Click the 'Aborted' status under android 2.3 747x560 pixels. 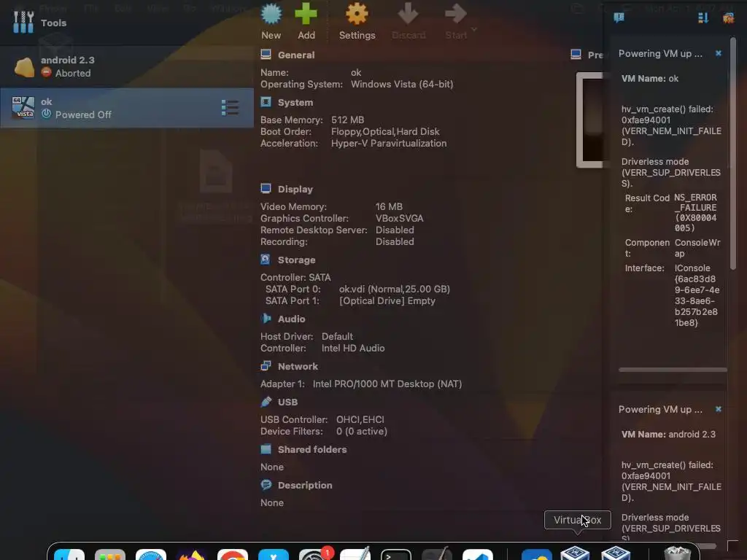coord(73,74)
